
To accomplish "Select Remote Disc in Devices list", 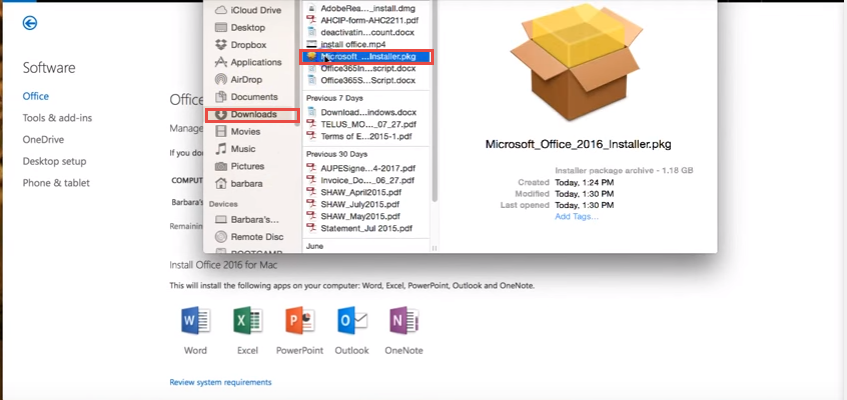I will (x=248, y=237).
